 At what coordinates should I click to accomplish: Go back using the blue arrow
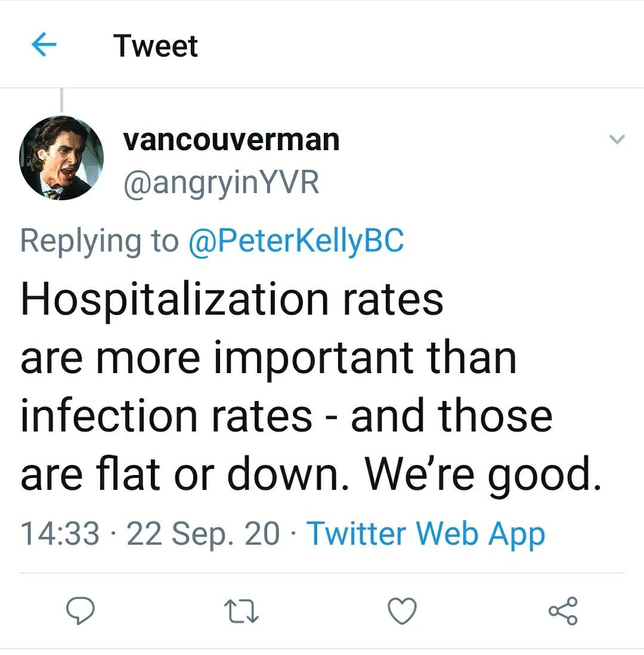43,45
